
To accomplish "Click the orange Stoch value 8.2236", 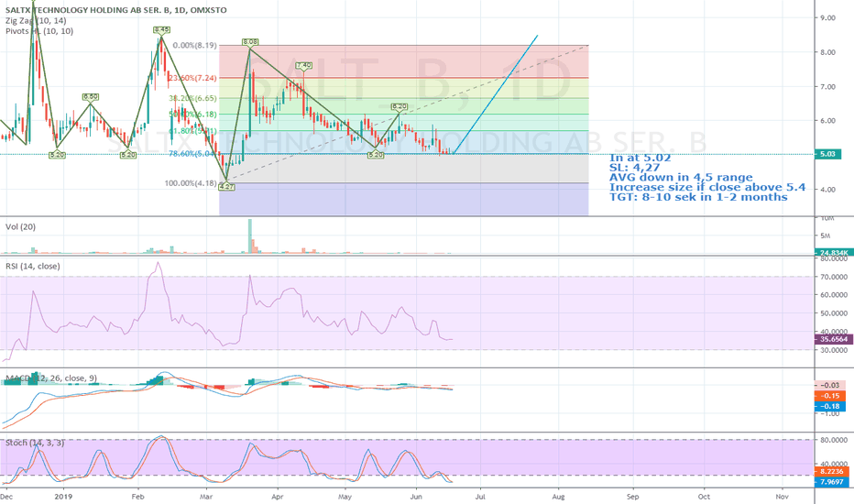I will (x=830, y=471).
